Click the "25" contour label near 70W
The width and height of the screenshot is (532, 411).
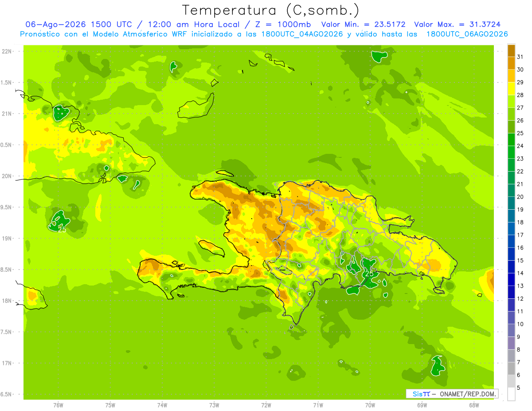pyautogui.click(x=369, y=274)
